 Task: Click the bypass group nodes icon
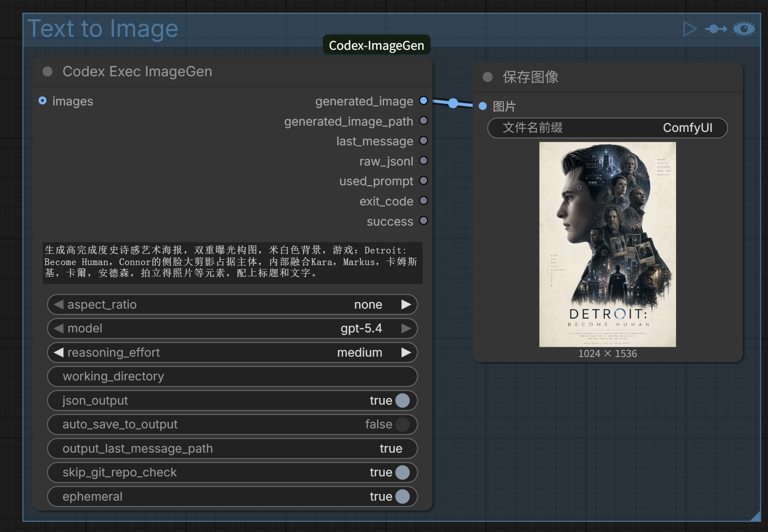(x=716, y=29)
